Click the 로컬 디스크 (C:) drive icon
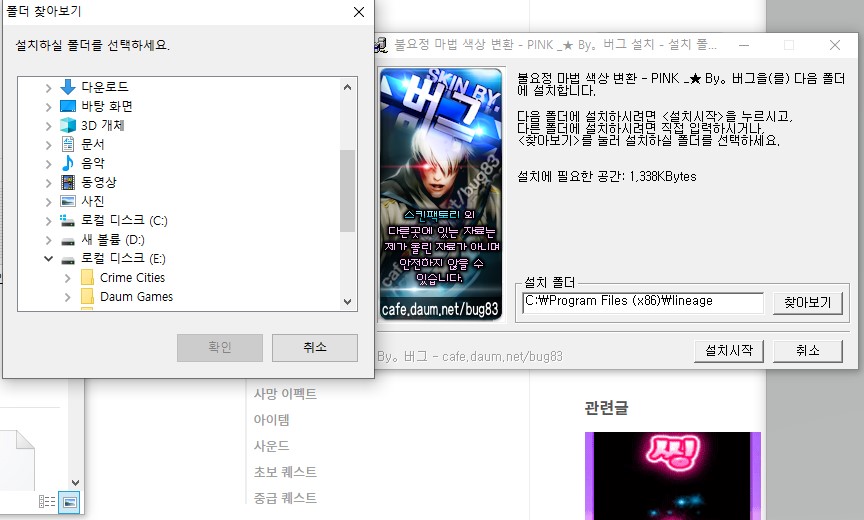The height and width of the screenshot is (520, 864). point(67,220)
